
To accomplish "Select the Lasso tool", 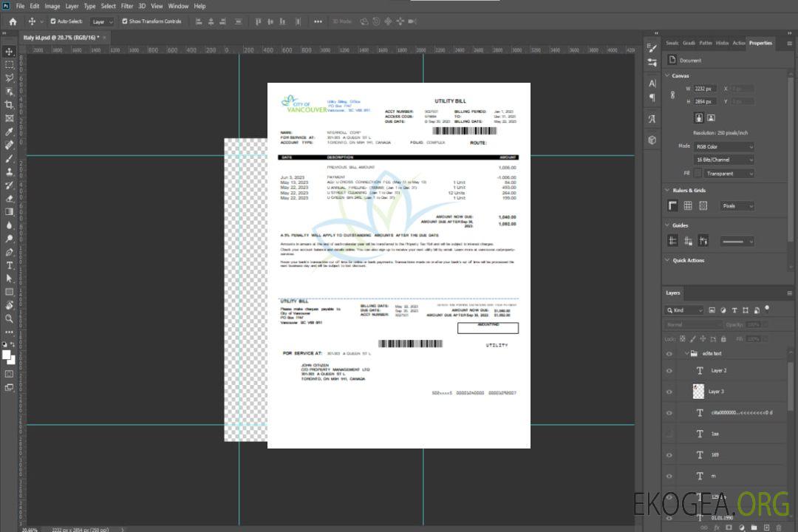I will tap(9, 78).
